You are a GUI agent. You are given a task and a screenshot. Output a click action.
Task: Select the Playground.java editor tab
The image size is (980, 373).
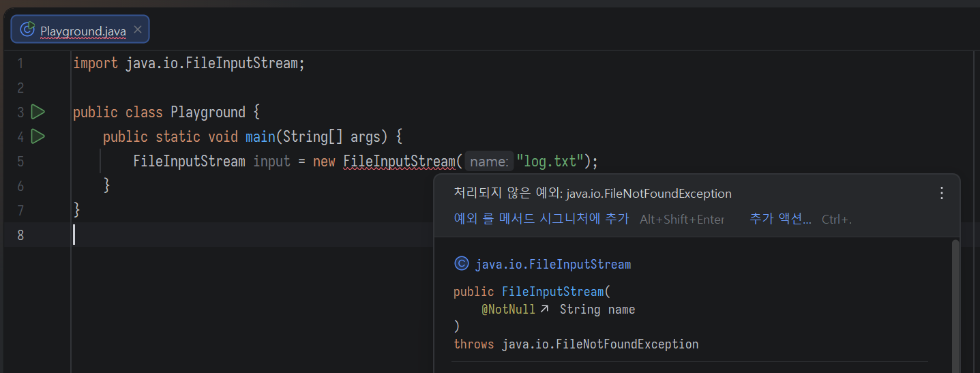83,31
